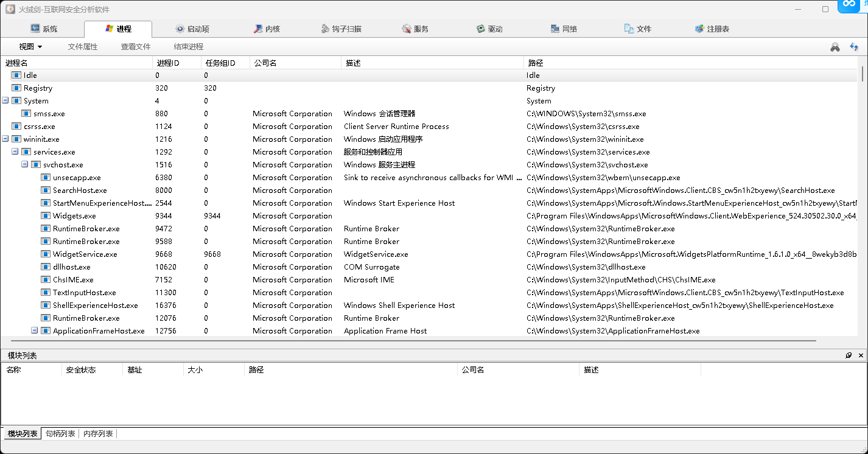Switch to the 进程 tab
The width and height of the screenshot is (868, 454).
[x=117, y=29]
